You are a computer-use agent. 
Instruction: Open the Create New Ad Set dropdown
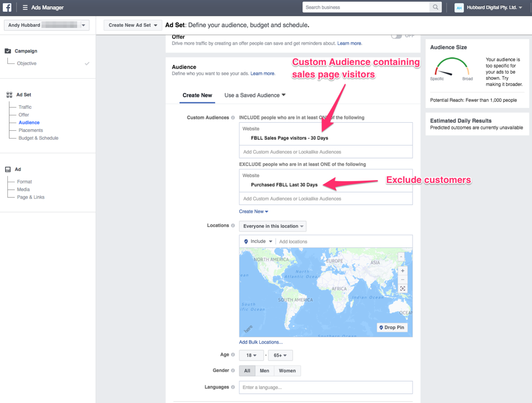coord(132,25)
